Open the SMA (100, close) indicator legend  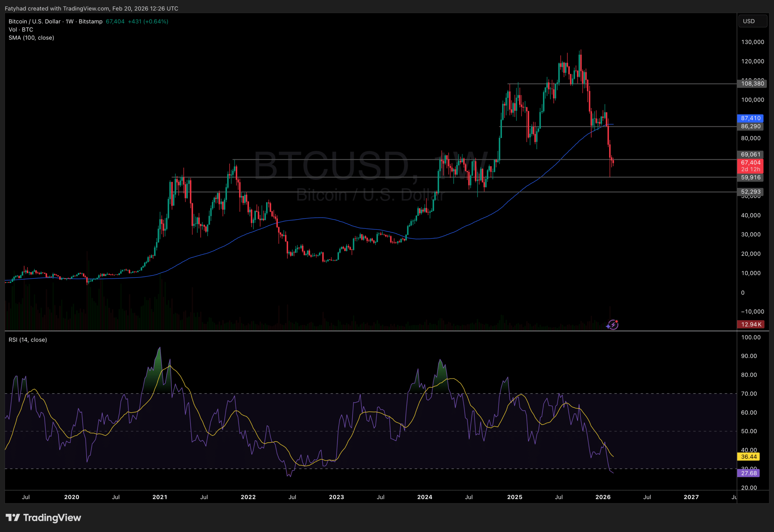point(31,38)
